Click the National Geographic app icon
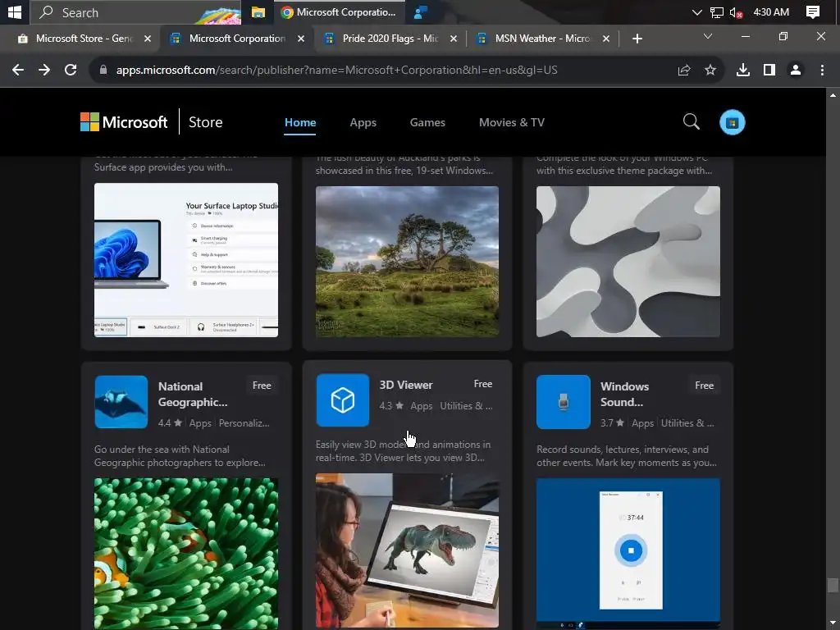Viewport: 840px width, 630px height. 121,402
